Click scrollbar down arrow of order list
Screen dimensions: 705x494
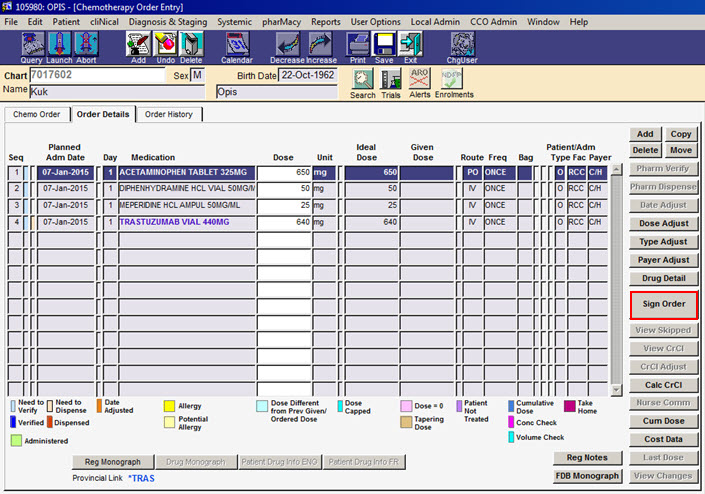617,390
